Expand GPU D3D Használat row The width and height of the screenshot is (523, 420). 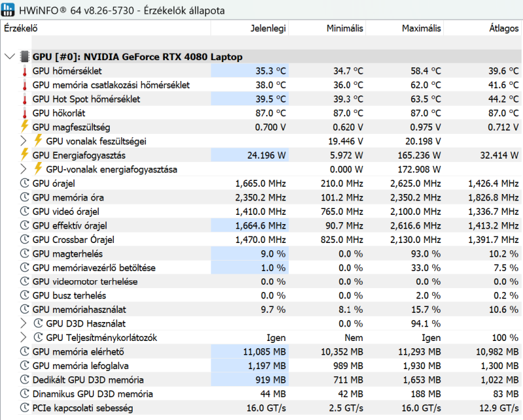(x=24, y=323)
